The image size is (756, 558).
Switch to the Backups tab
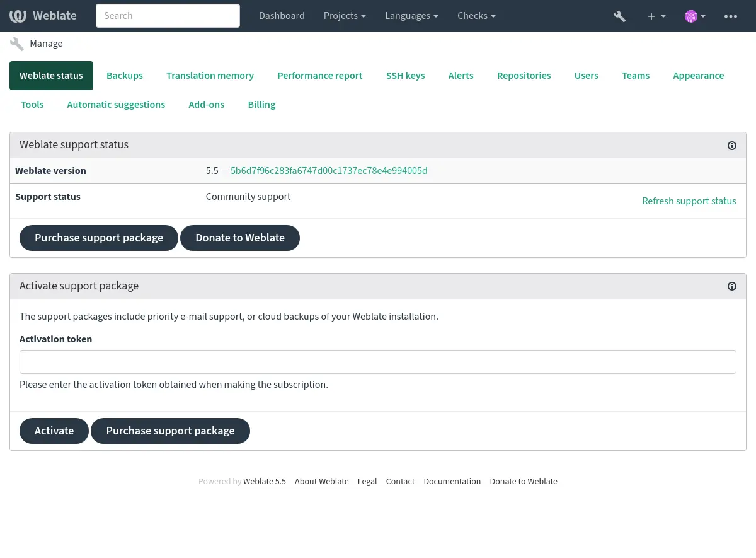(x=125, y=76)
